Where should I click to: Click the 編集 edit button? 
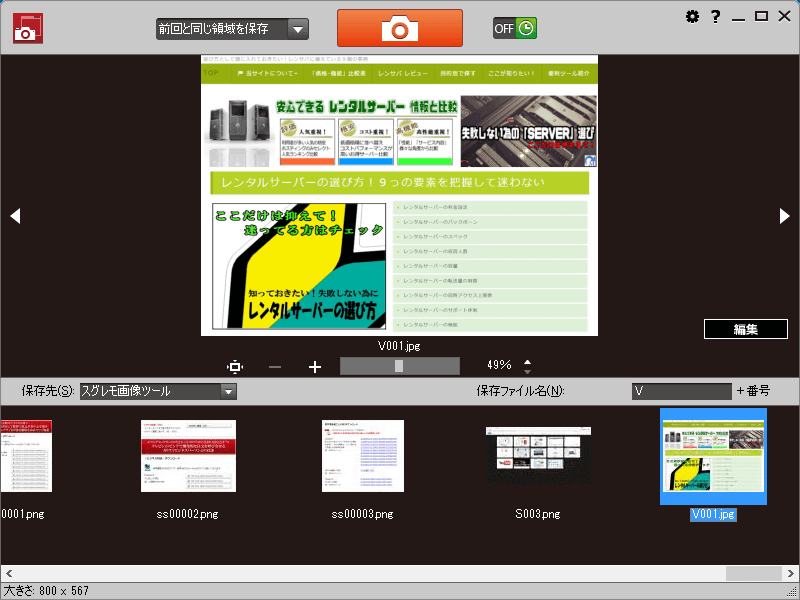[x=745, y=329]
